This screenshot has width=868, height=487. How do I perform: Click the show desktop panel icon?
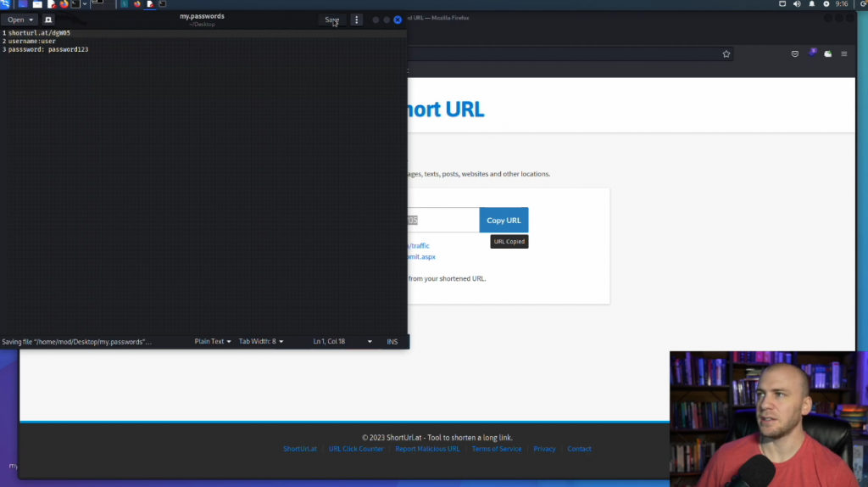(x=23, y=4)
